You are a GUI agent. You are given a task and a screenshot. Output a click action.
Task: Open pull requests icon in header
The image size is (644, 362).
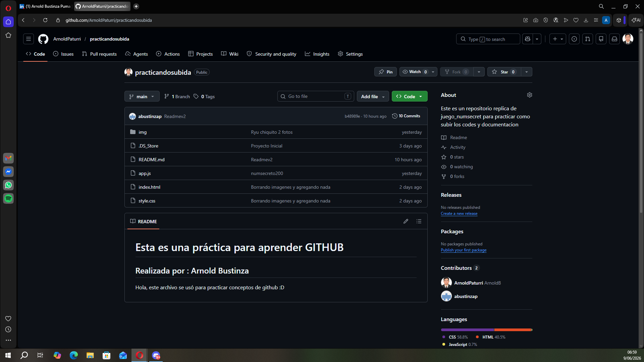tap(588, 39)
